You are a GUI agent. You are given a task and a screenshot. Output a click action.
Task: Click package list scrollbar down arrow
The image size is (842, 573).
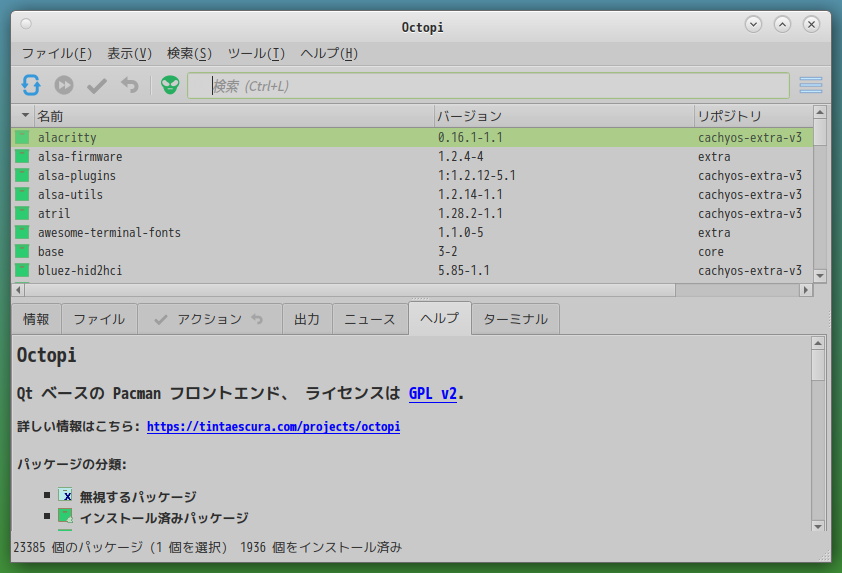point(819,275)
